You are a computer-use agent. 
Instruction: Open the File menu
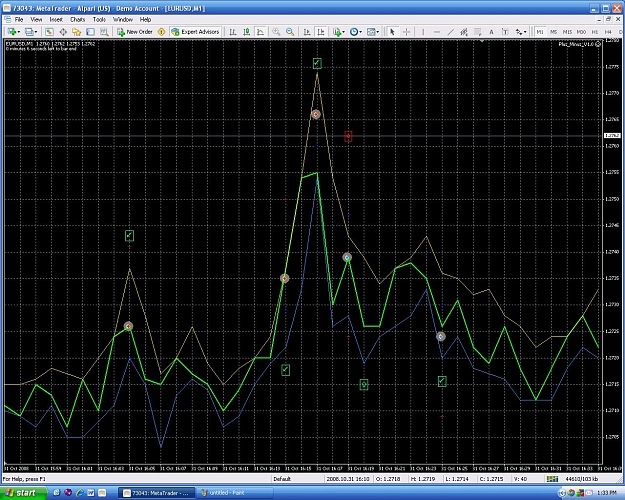[x=19, y=20]
